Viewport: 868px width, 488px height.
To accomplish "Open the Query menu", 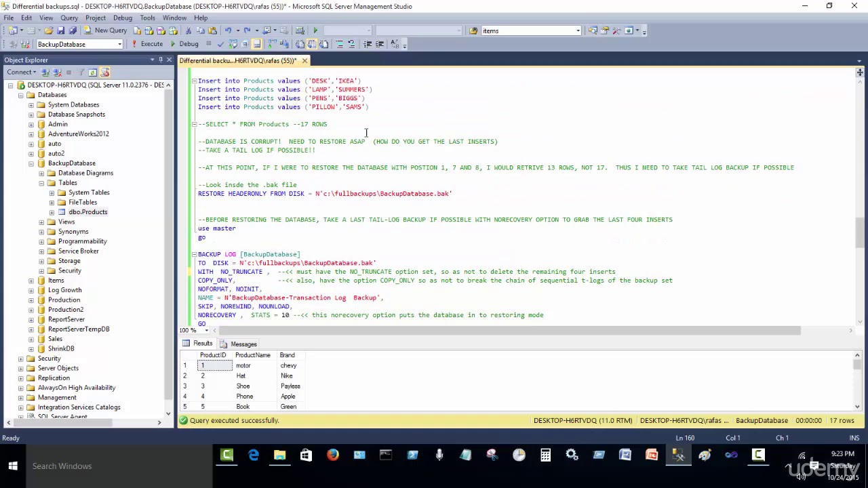I will 69,18.
